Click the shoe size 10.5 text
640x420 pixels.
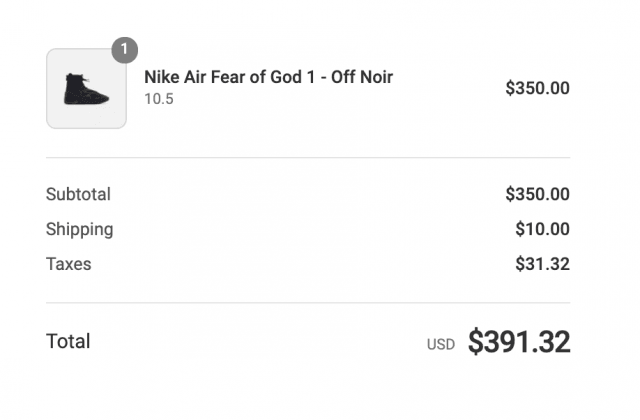[159, 99]
